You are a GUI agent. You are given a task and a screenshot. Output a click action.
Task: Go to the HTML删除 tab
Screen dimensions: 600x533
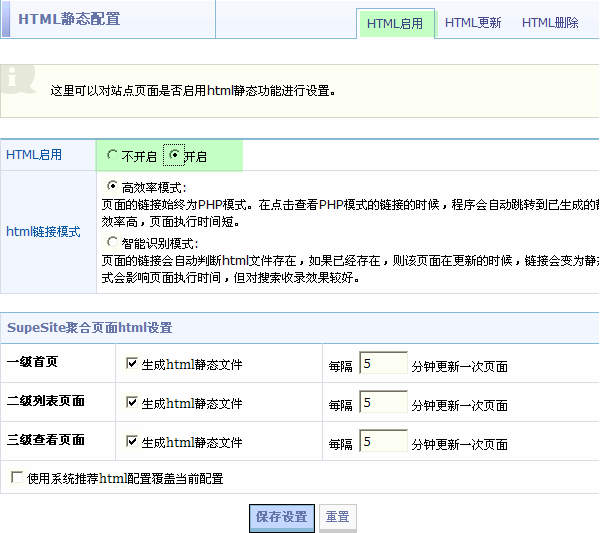[x=550, y=23]
